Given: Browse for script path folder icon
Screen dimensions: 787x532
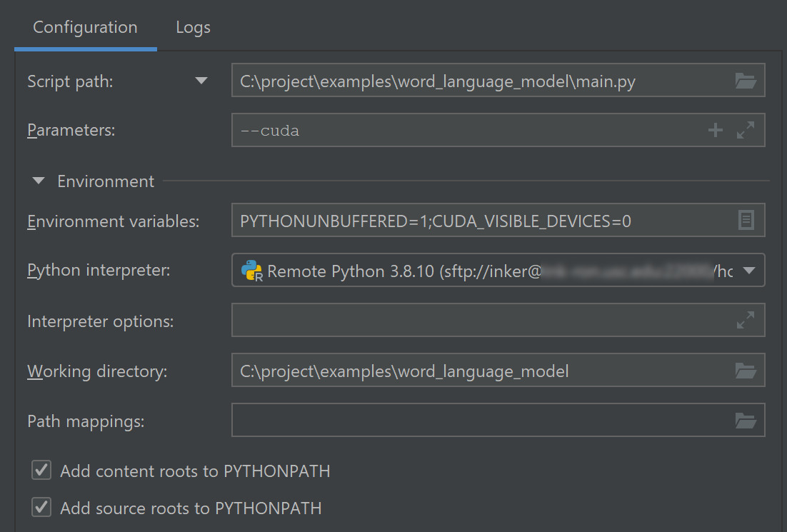Looking at the screenshot, I should pos(746,80).
